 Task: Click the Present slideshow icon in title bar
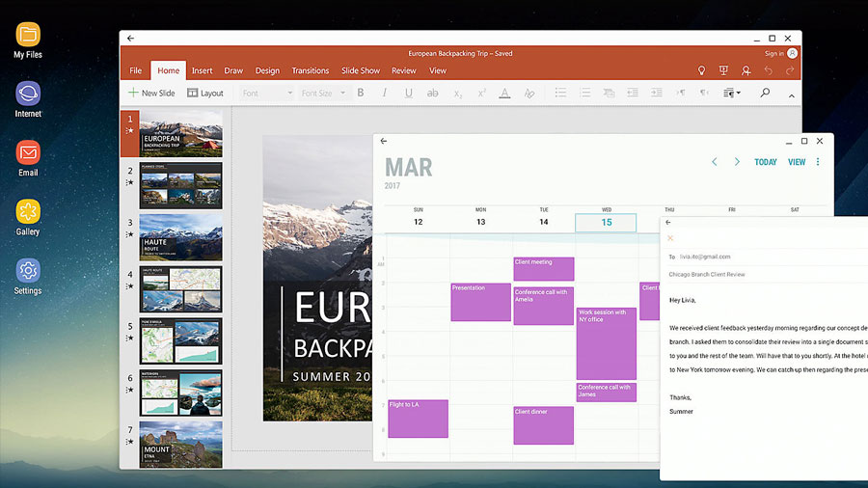tap(723, 70)
